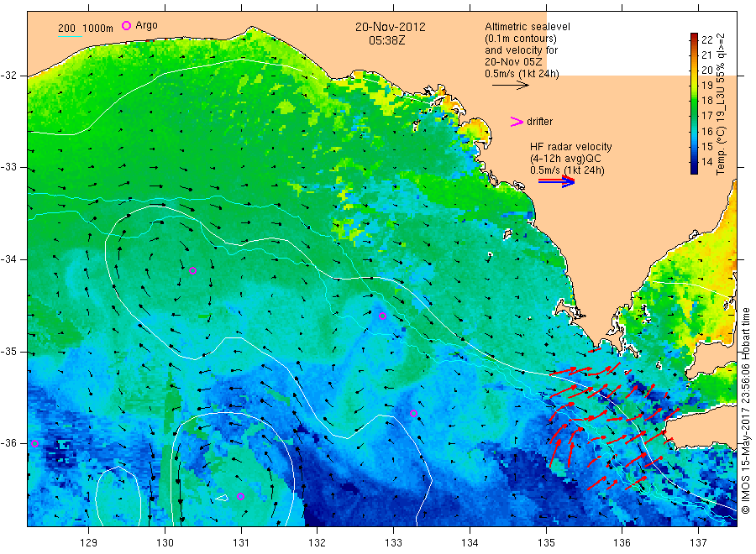756x554 pixels.
Task: Click the cyan 200m depth legend line
Action: [70, 36]
